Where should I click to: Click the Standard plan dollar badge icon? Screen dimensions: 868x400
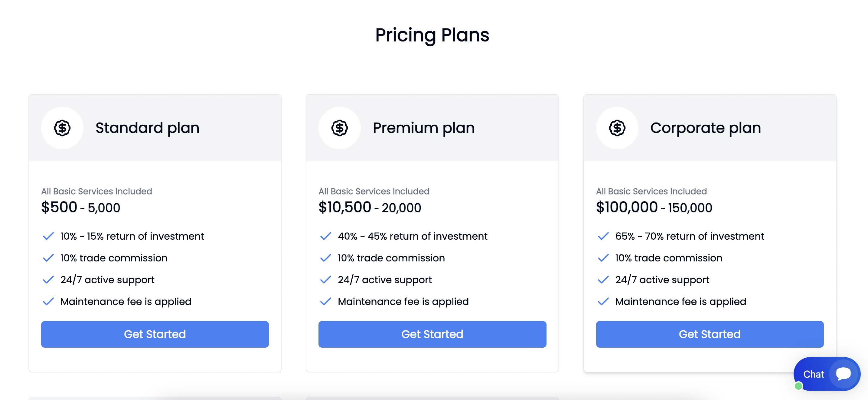click(x=62, y=128)
